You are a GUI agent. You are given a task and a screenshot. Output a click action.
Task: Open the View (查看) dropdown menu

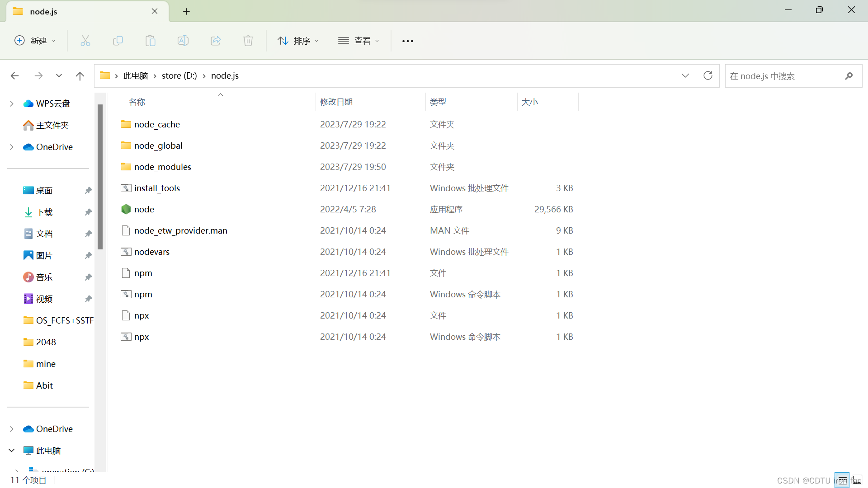coord(359,41)
